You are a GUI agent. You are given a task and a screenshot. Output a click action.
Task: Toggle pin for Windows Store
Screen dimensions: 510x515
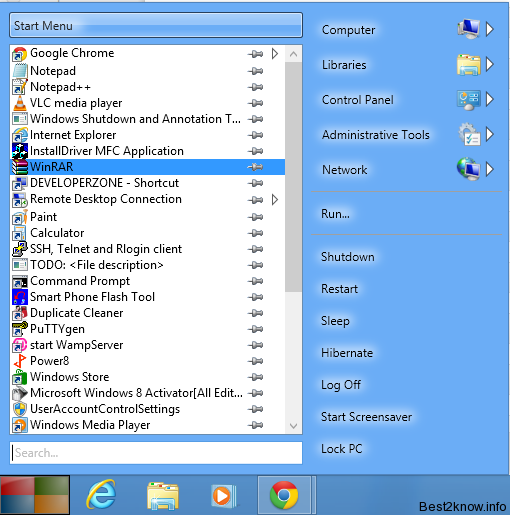pyautogui.click(x=256, y=377)
